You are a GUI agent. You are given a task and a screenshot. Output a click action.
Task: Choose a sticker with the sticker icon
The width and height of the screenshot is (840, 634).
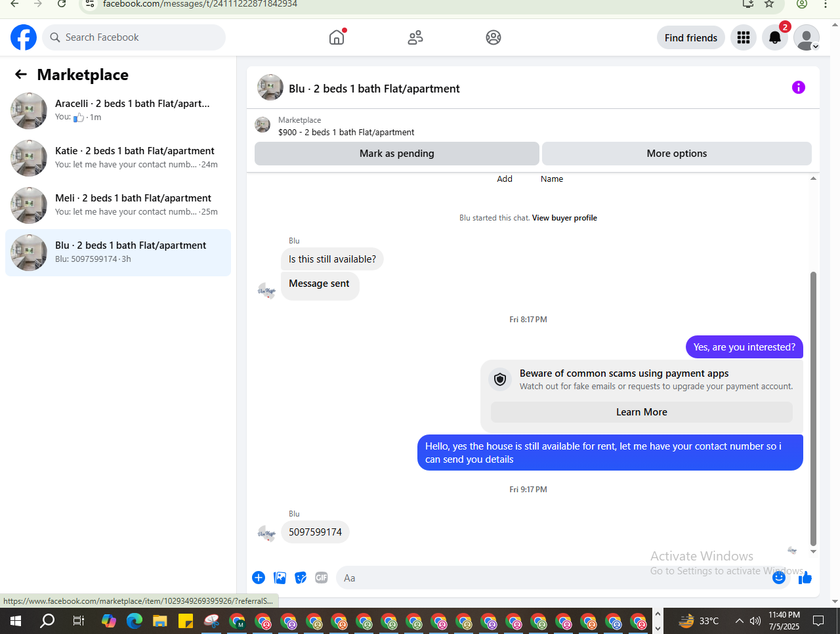(301, 578)
